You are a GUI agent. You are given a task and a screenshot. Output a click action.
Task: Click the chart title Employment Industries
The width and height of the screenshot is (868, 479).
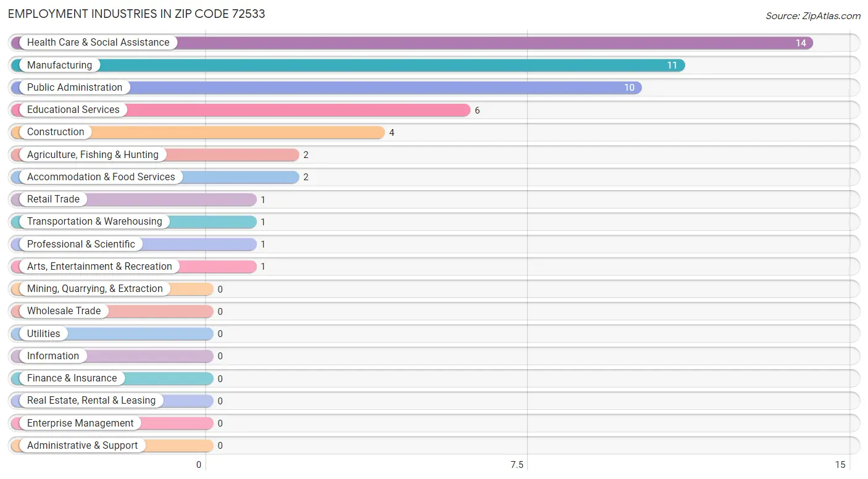pyautogui.click(x=136, y=14)
